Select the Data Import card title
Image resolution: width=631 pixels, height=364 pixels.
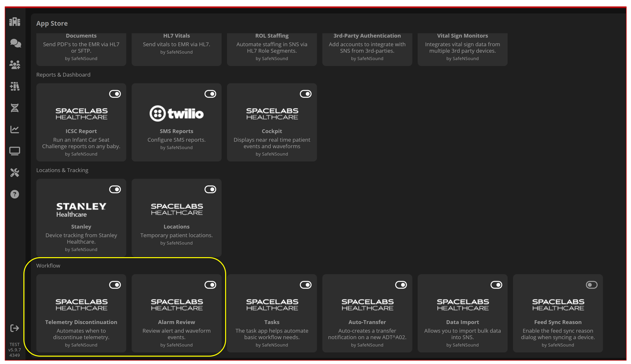pyautogui.click(x=463, y=322)
